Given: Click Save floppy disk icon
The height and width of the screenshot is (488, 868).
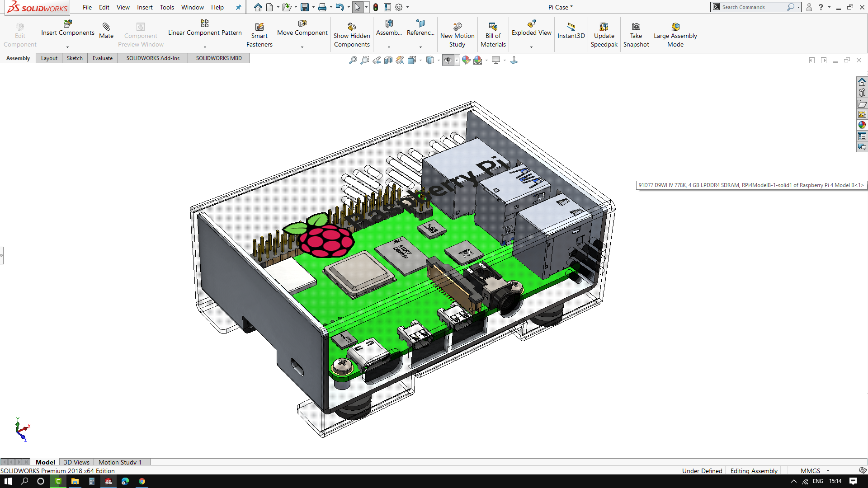Looking at the screenshot, I should pyautogui.click(x=305, y=7).
